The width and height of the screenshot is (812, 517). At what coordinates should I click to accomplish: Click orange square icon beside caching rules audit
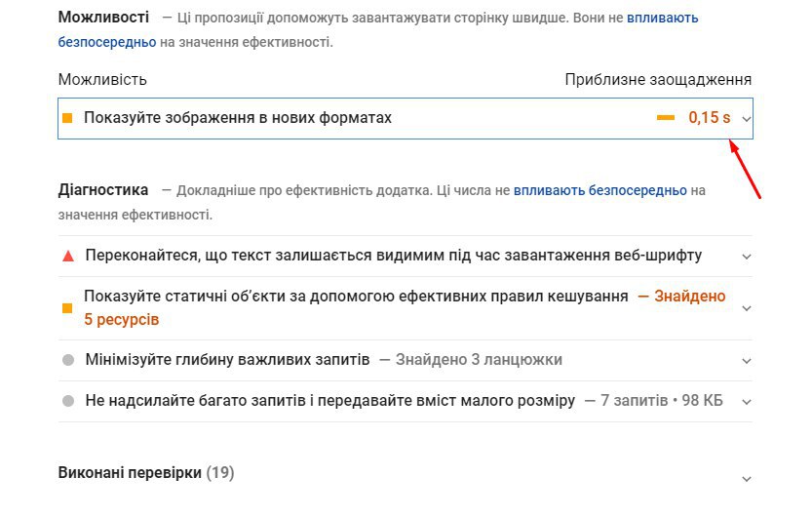pyautogui.click(x=68, y=308)
